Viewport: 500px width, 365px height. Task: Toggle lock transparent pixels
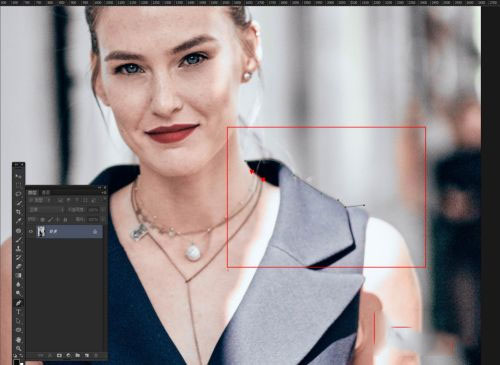[42, 220]
